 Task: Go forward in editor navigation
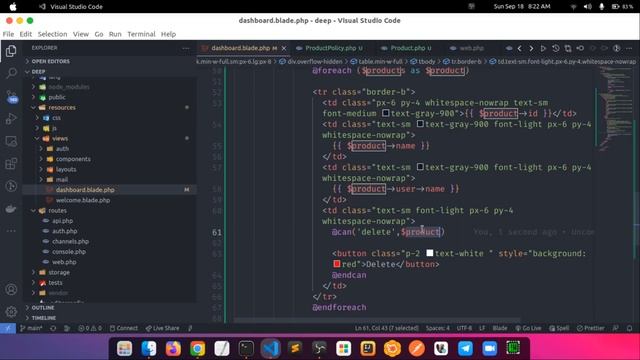tap(531, 48)
